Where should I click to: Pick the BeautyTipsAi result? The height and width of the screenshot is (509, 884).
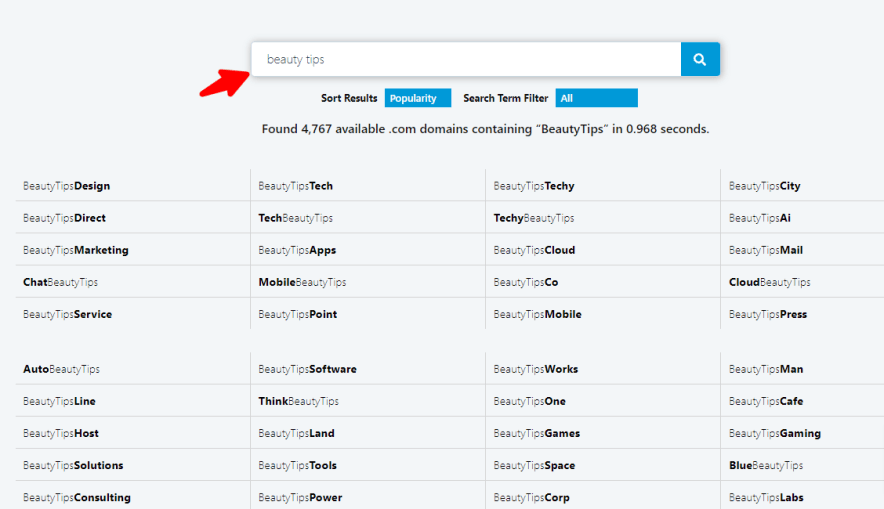click(x=759, y=218)
